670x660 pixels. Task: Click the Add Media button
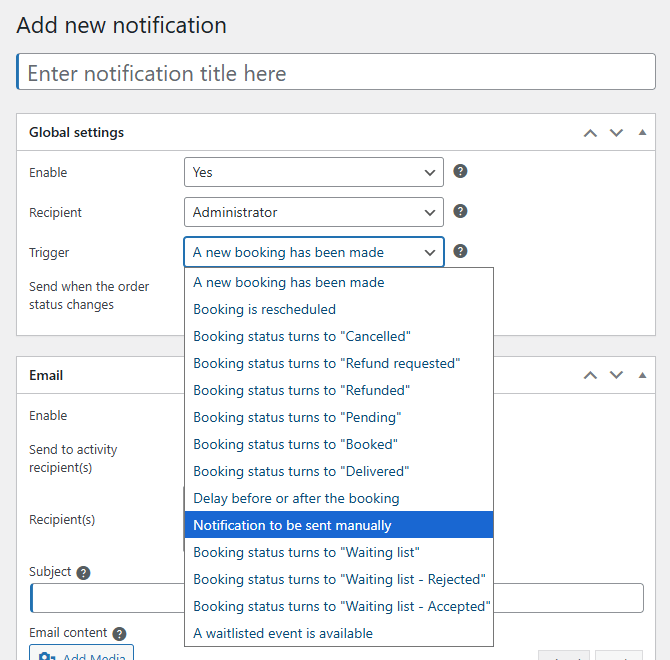click(x=82, y=653)
